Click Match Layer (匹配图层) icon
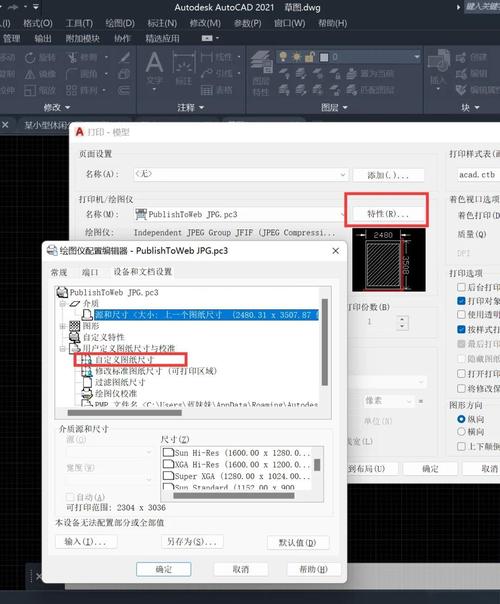 (x=351, y=90)
